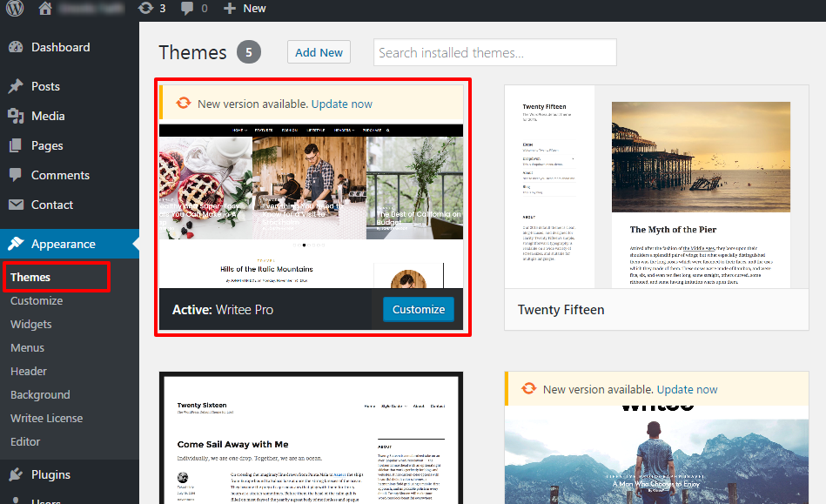Click the Active: Writee Pro label

tap(223, 310)
